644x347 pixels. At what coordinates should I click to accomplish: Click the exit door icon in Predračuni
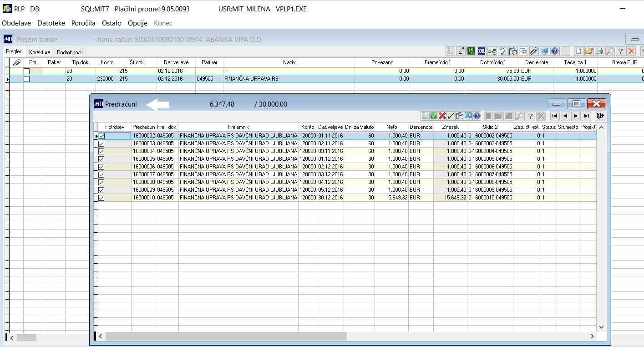point(600,116)
